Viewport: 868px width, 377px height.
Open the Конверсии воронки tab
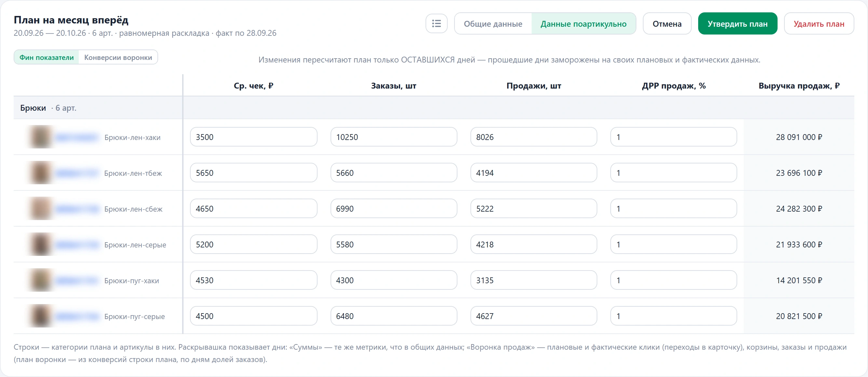point(118,57)
